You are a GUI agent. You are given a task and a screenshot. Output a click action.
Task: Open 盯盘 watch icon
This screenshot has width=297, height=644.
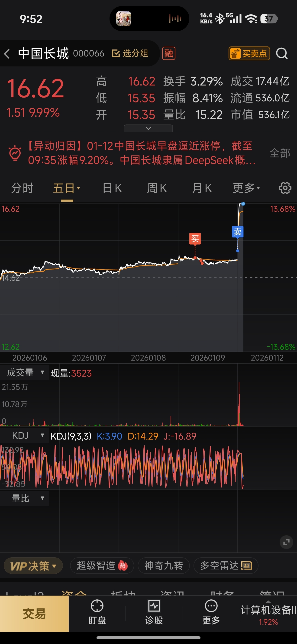click(97, 612)
